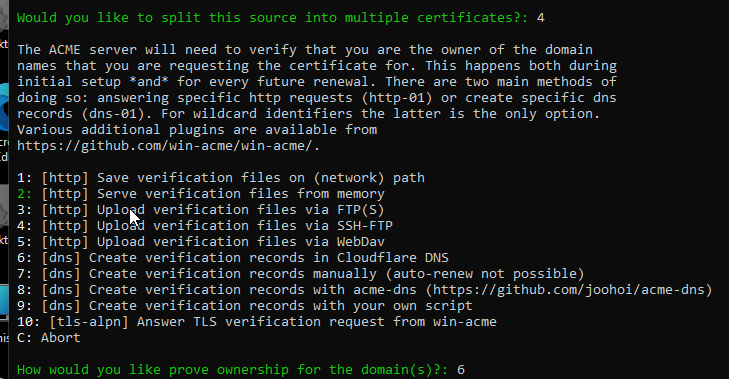
Task: Click option 6 Create verification records in Cloudflare DNS
Action: tap(233, 258)
